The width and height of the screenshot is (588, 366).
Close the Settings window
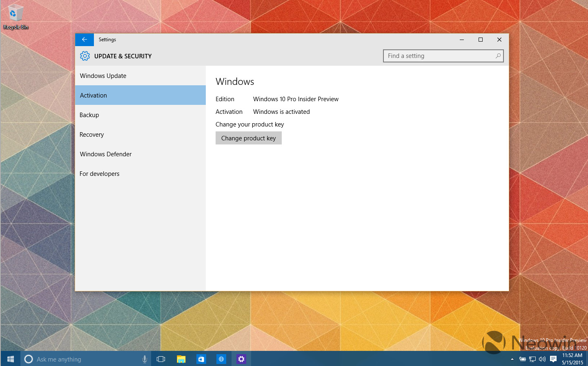click(499, 40)
